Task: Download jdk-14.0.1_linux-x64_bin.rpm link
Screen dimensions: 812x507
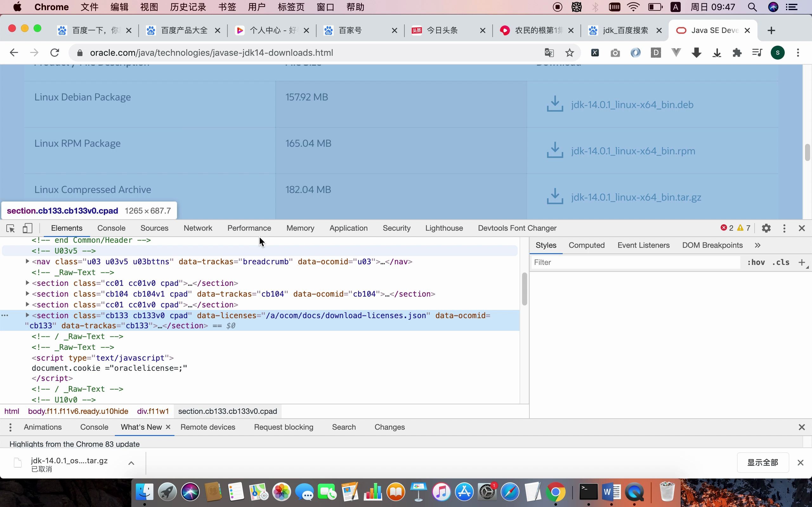Action: (x=633, y=151)
